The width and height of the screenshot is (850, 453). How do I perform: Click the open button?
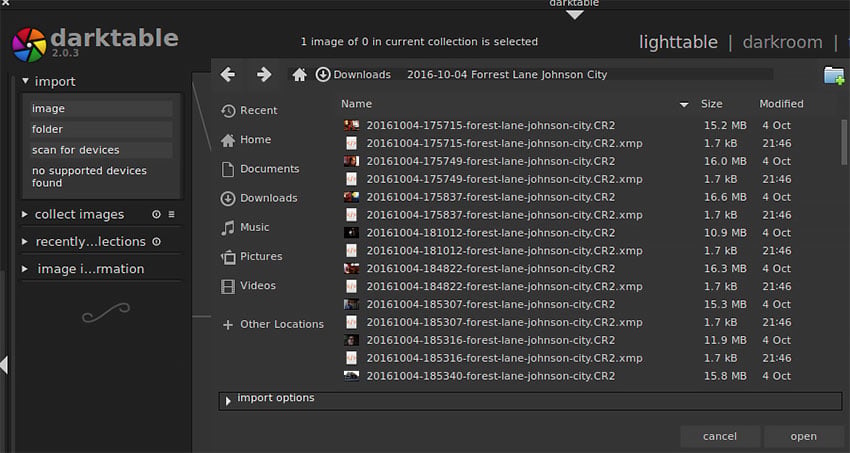click(x=803, y=436)
